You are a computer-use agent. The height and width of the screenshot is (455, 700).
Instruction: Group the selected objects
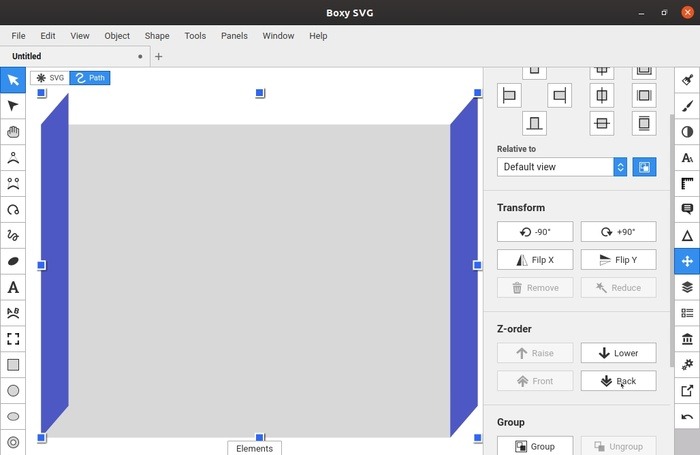pos(535,446)
